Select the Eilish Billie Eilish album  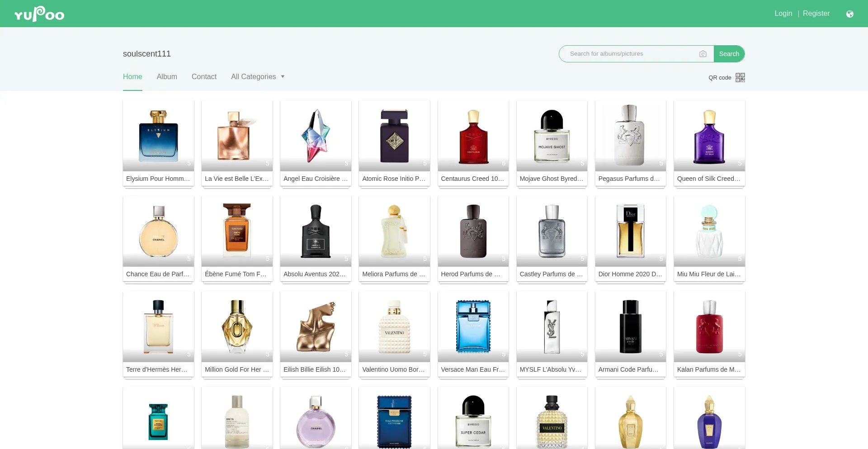coord(316,326)
